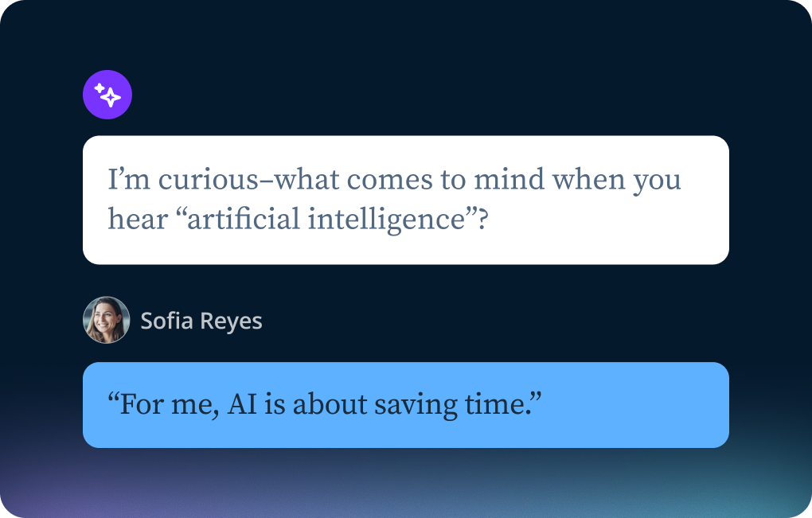Click the question mark ending the question
The image size is (812, 518).
click(480, 218)
